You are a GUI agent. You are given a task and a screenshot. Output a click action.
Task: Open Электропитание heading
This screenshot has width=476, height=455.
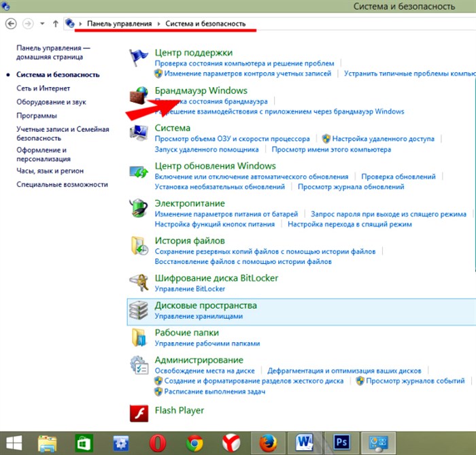[x=190, y=203]
